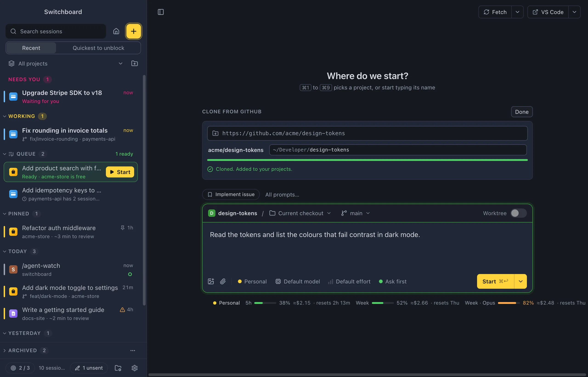Click the Upgrade Stripe SDK project icon
The height and width of the screenshot is (377, 588).
click(13, 97)
